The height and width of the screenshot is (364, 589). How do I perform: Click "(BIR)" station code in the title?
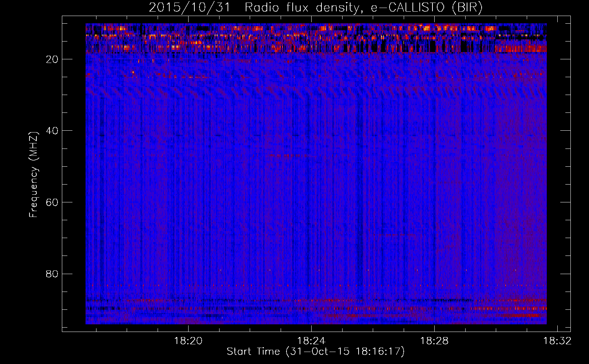point(467,8)
